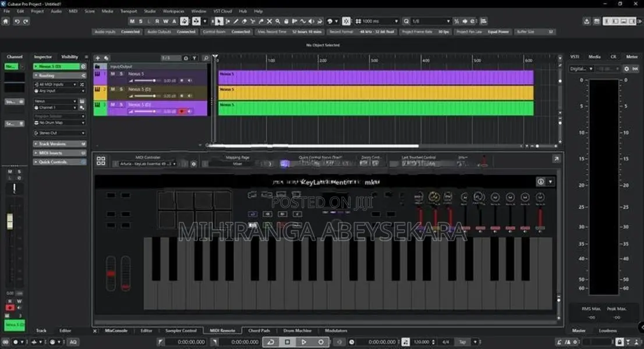Select the Object Selection arrow tool

click(219, 22)
